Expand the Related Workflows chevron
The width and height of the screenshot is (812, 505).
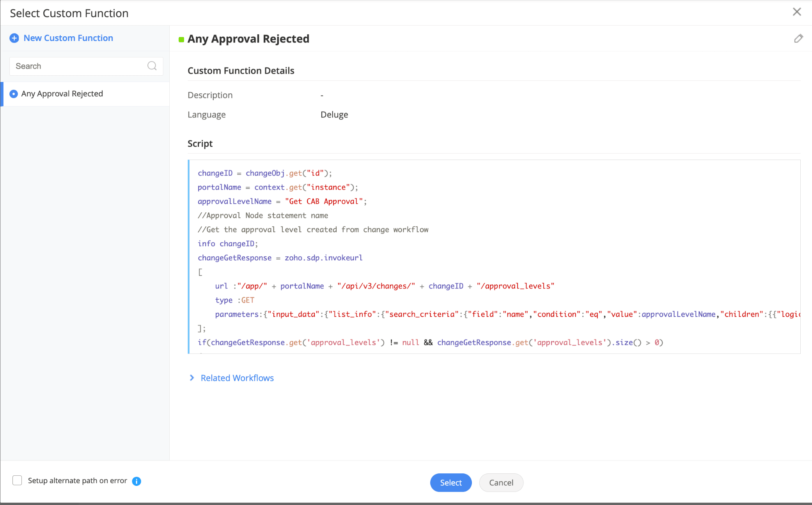tap(192, 378)
